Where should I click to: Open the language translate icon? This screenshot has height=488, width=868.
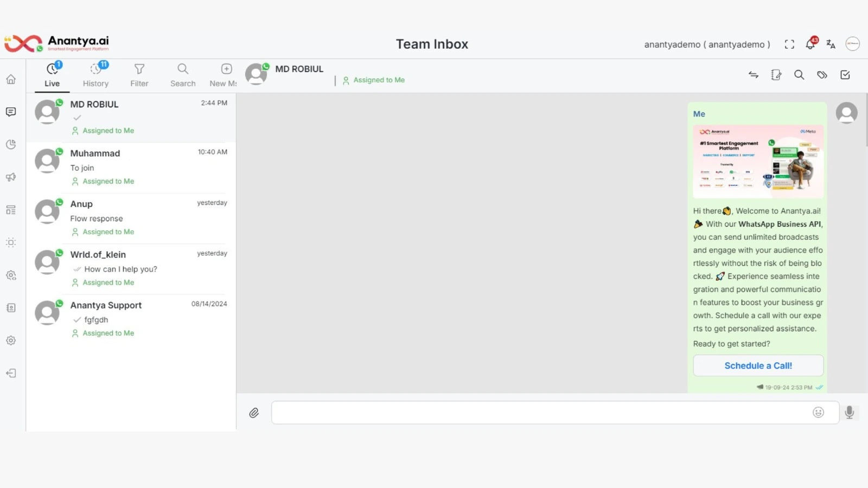831,44
